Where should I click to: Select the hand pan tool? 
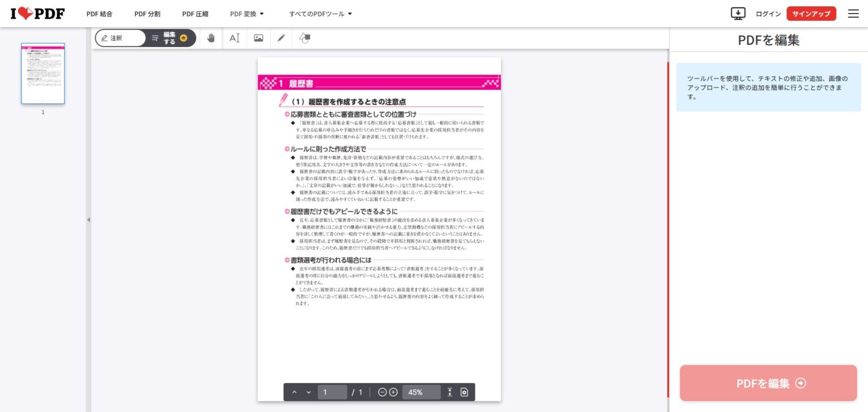pyautogui.click(x=211, y=38)
